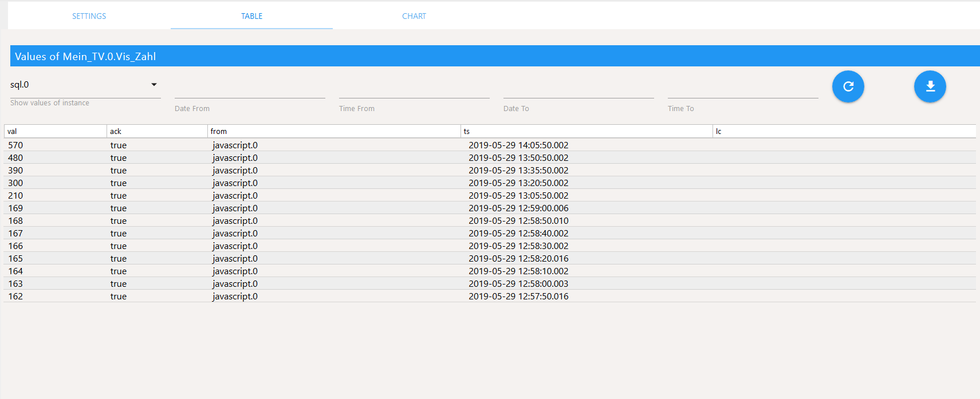Select the ts column header
Viewport: 980px width, 399px height.
tap(587, 131)
